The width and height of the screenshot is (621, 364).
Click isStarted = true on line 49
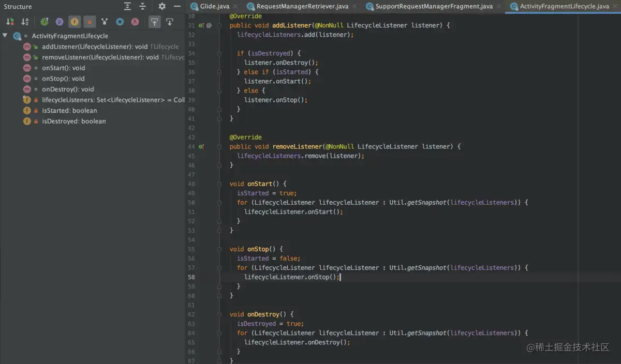(268, 193)
